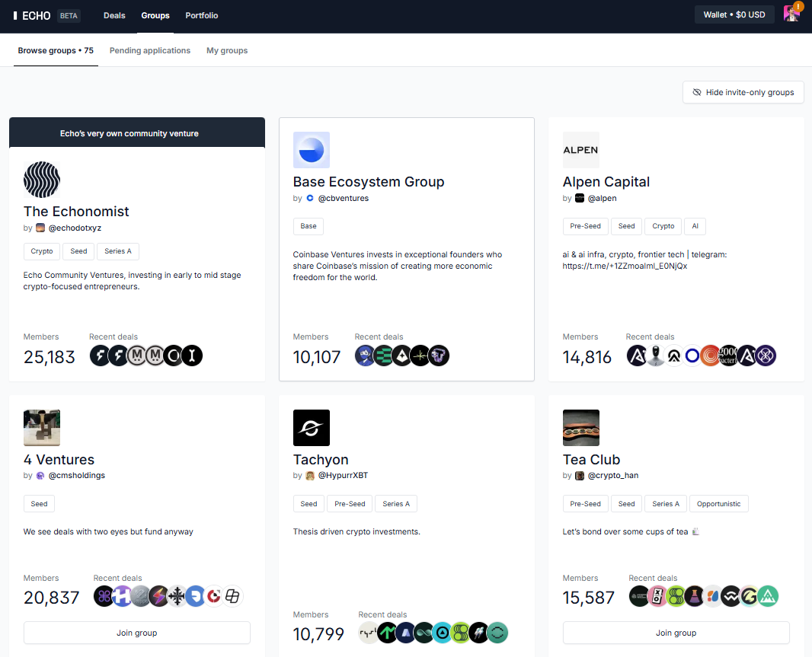Click the 25,183 members count
The width and height of the screenshot is (812, 657).
point(50,357)
